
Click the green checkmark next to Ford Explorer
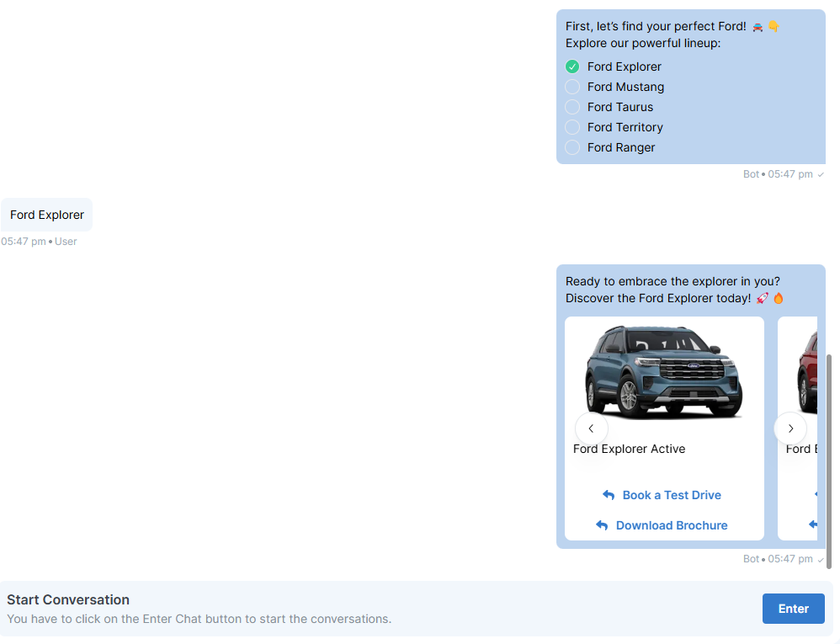point(572,67)
